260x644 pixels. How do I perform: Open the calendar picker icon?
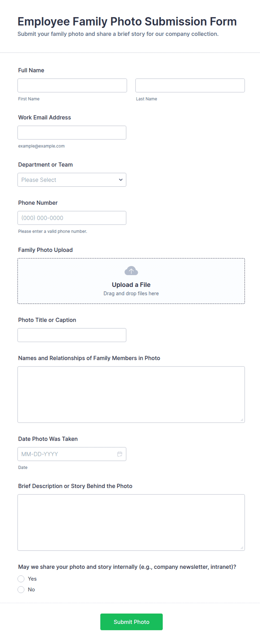pyautogui.click(x=120, y=454)
